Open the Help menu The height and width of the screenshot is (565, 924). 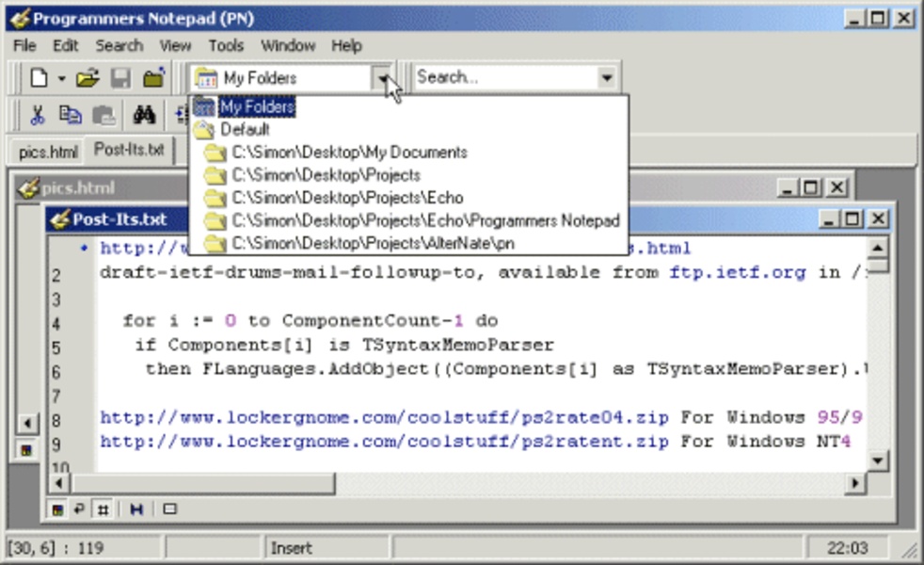(346, 45)
